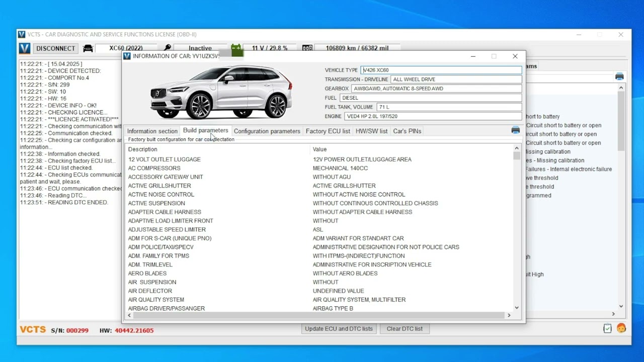Select the Build parameters tab
Viewport: 644px width, 362px height.
[x=205, y=130]
